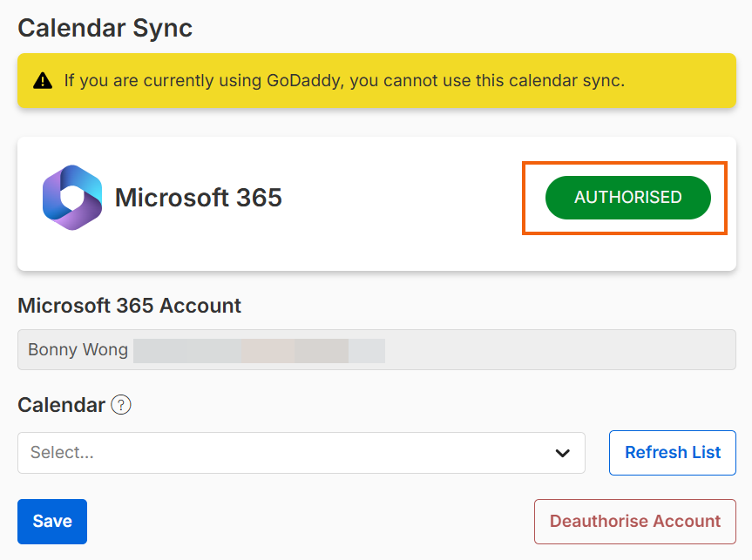Click the Microsoft 365 logo icon
752x560 pixels.
coord(72,198)
